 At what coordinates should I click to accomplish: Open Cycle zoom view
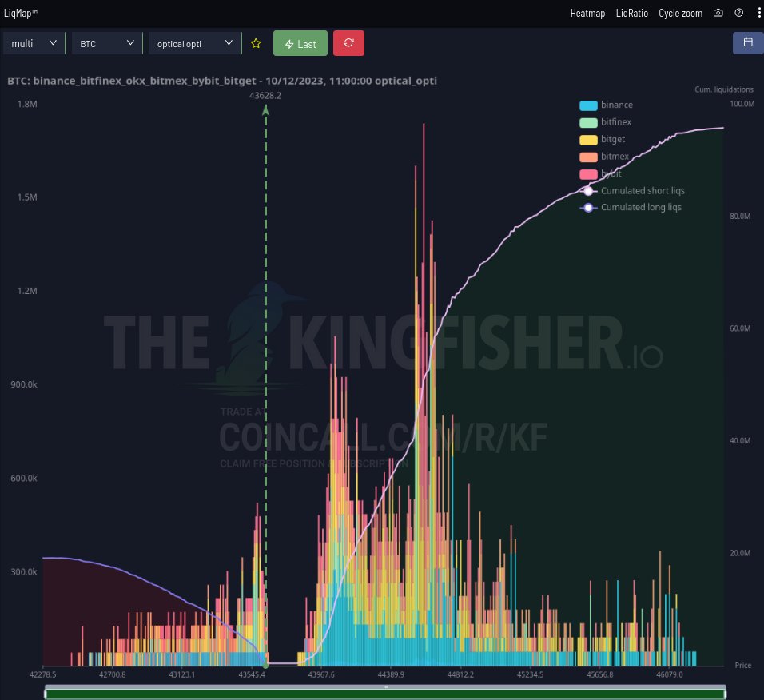tap(680, 13)
